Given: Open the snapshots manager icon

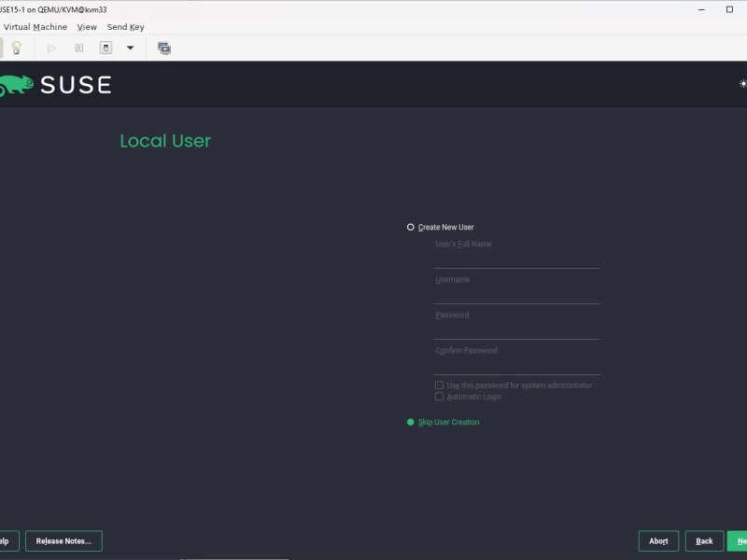Looking at the screenshot, I should click(164, 49).
